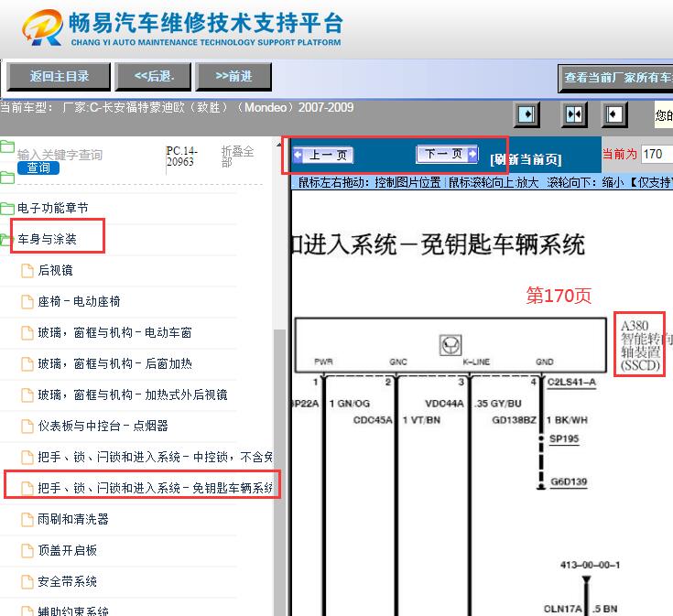Click the tree panel vertical scrollbar
The width and height of the screenshot is (673, 616).
280,472
